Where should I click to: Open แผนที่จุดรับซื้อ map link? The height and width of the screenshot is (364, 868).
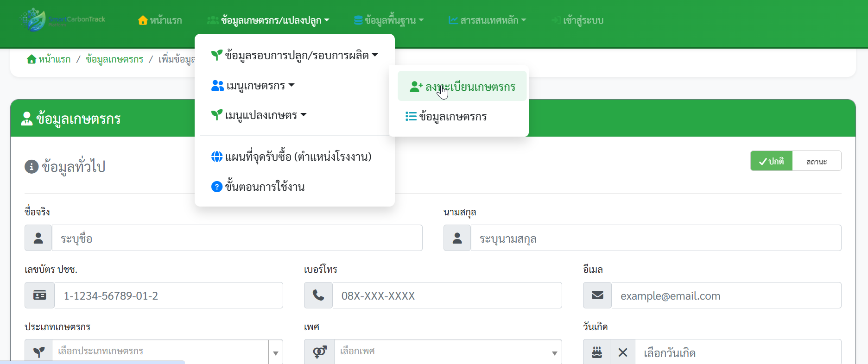click(x=291, y=157)
